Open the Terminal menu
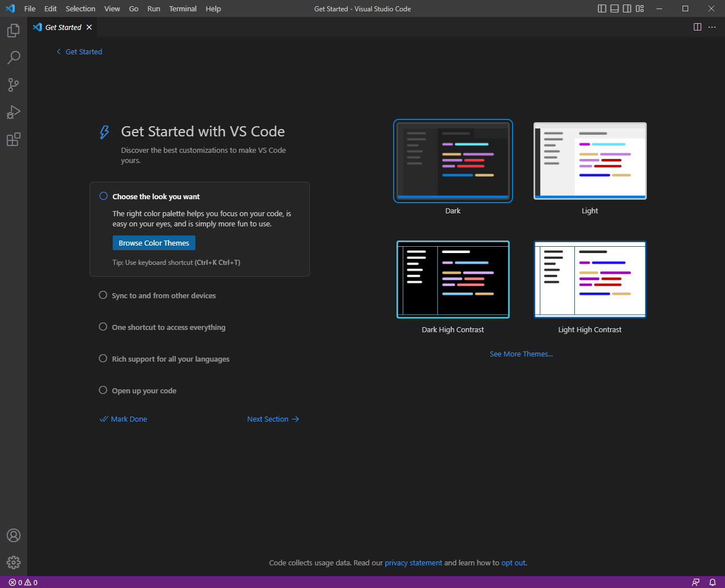Viewport: 725px width, 588px height. (x=182, y=8)
